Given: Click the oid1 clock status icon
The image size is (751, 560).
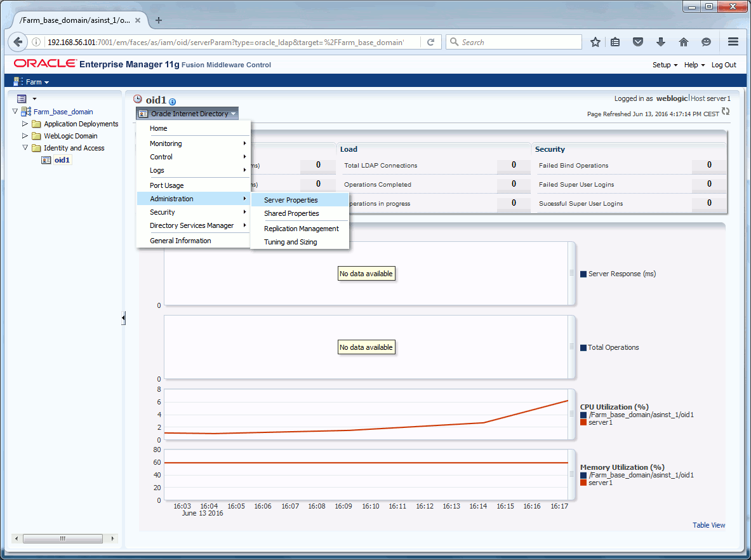Looking at the screenshot, I should click(138, 99).
